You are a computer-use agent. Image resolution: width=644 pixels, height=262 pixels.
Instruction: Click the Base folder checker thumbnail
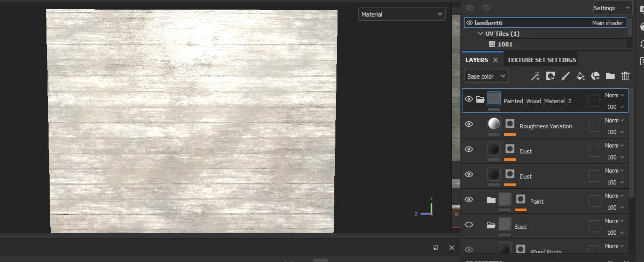[x=505, y=224]
